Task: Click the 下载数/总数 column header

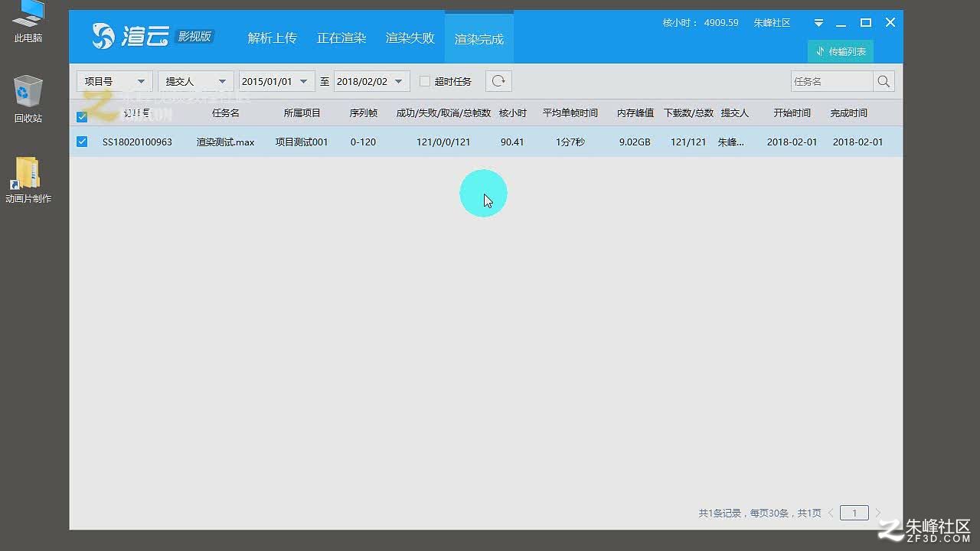Action: tap(689, 113)
